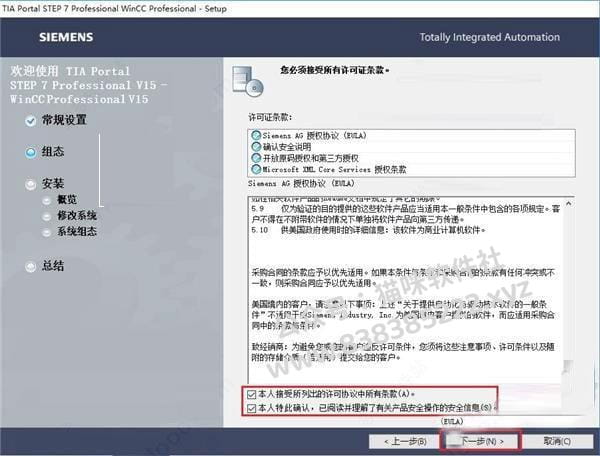Click the SIEMENS logo in header
Image resolution: width=600 pixels, height=456 pixels.
(x=66, y=37)
